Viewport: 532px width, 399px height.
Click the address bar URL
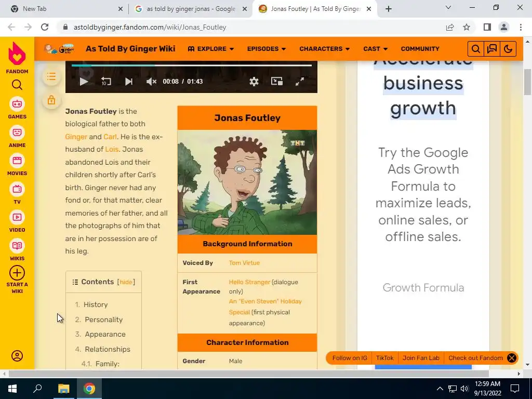pos(150,27)
